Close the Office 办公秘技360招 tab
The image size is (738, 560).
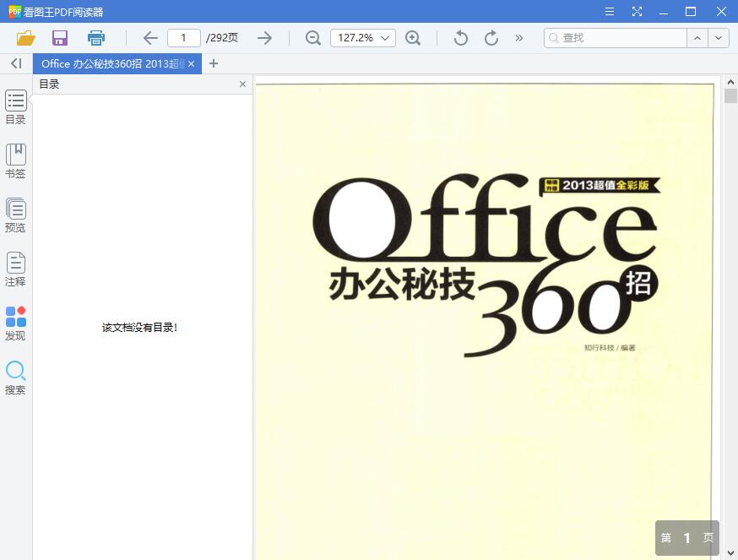[192, 63]
